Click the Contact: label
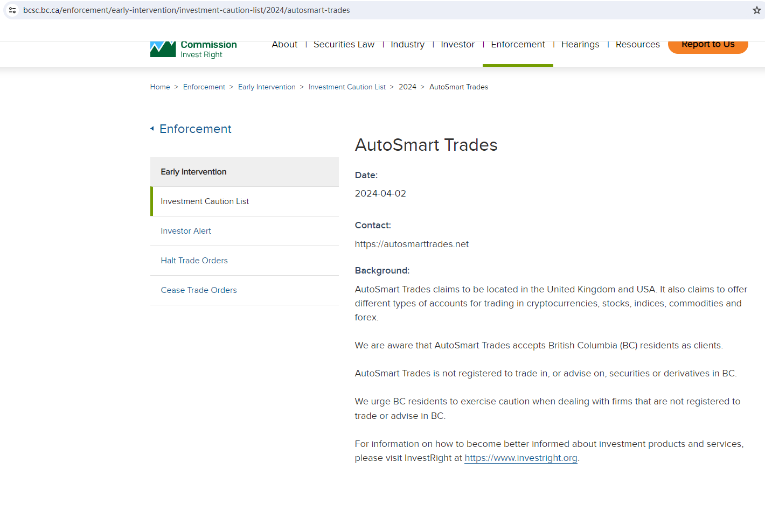Screen dimensions: 765x532 373,225
